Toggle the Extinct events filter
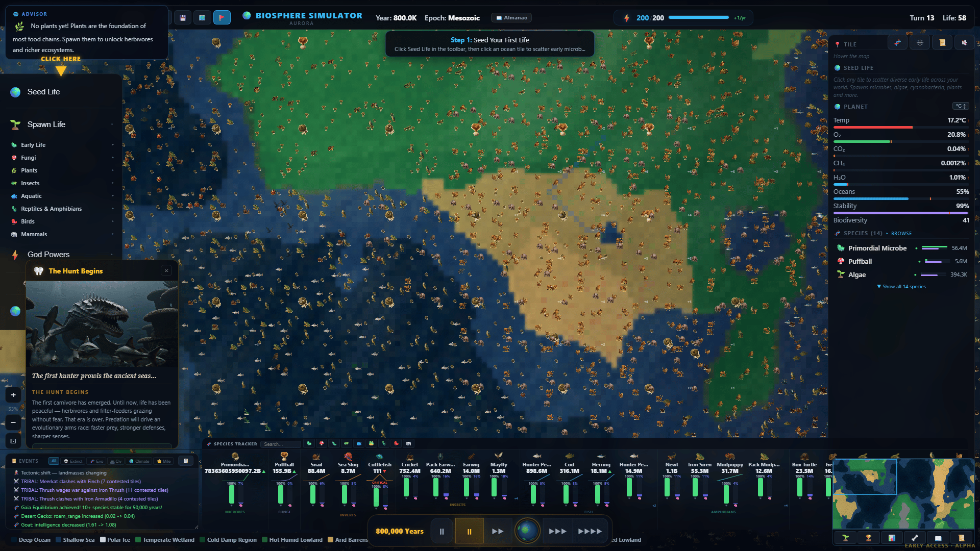The width and height of the screenshot is (980, 551). coord(73,461)
